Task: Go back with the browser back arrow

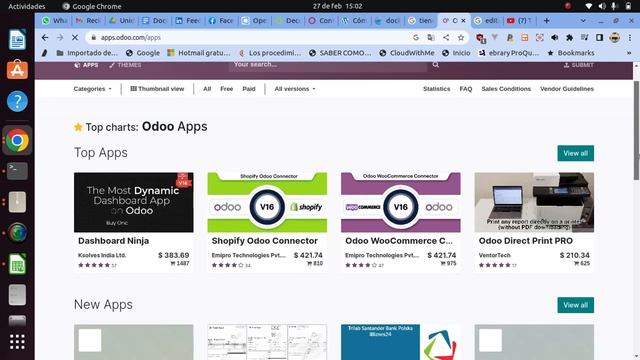Action: [x=45, y=38]
